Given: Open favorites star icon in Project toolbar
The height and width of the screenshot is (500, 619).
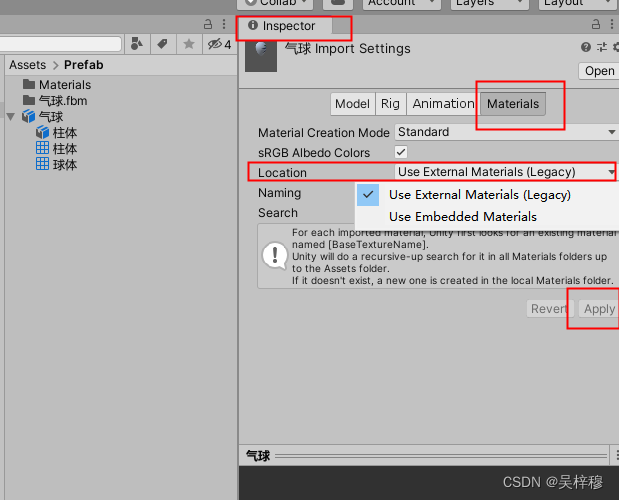Looking at the screenshot, I should [189, 44].
